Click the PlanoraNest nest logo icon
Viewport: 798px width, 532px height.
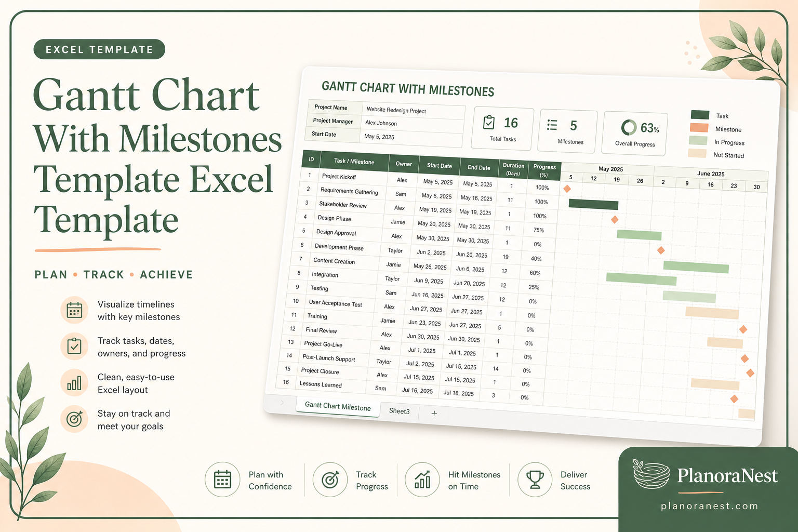pyautogui.click(x=651, y=474)
